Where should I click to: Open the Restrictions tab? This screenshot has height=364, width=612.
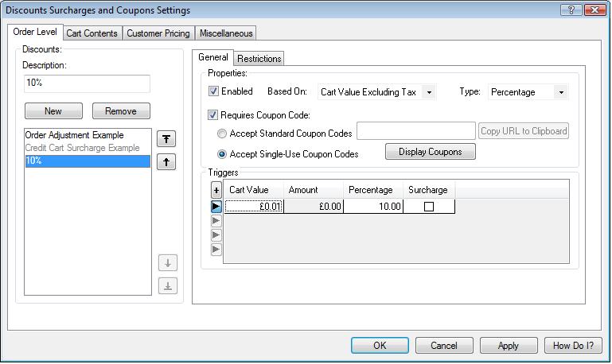259,59
